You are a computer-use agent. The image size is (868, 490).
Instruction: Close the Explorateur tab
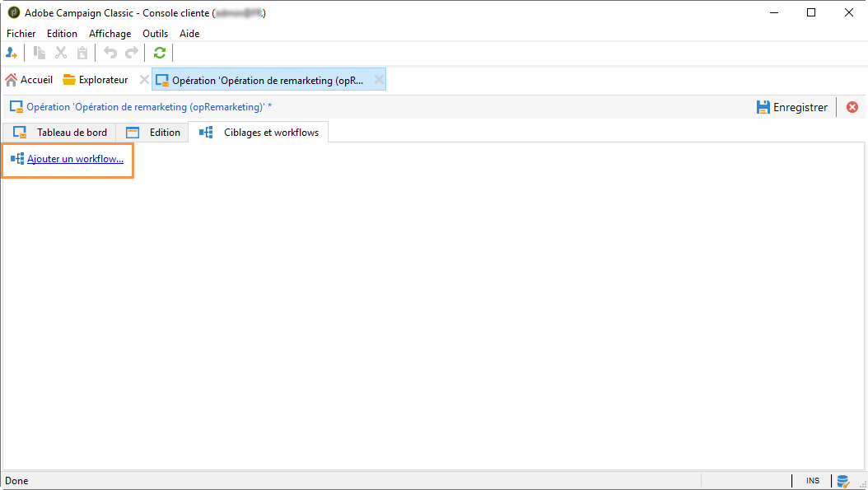(x=144, y=80)
